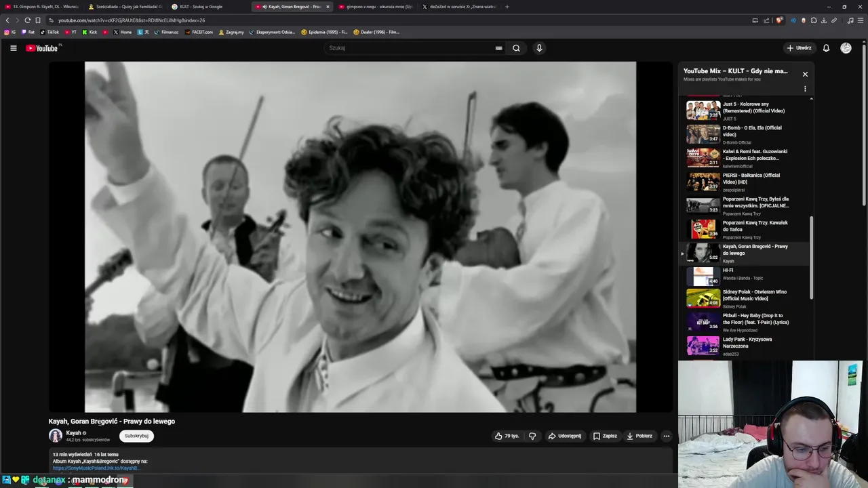The image size is (868, 488).
Task: Click the browser forward arrow
Action: (18, 20)
